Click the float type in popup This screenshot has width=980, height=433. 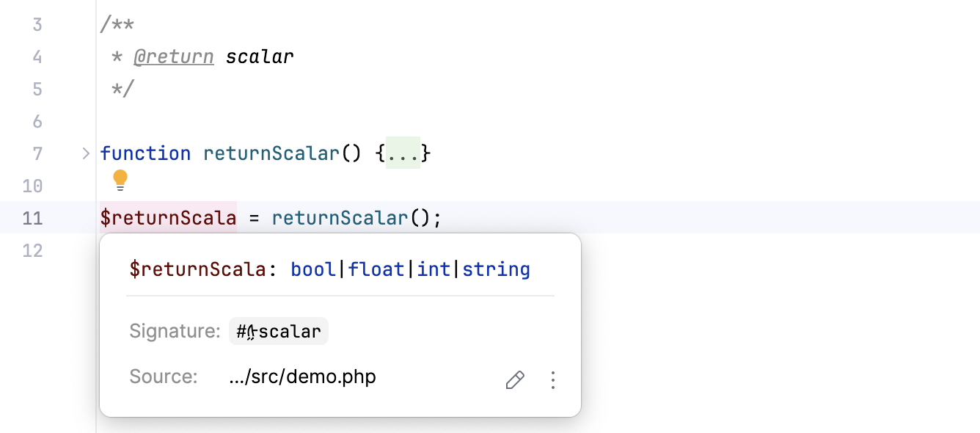tap(376, 269)
